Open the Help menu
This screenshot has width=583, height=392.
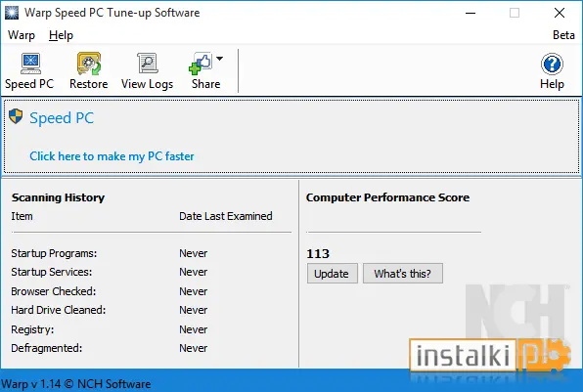(61, 35)
